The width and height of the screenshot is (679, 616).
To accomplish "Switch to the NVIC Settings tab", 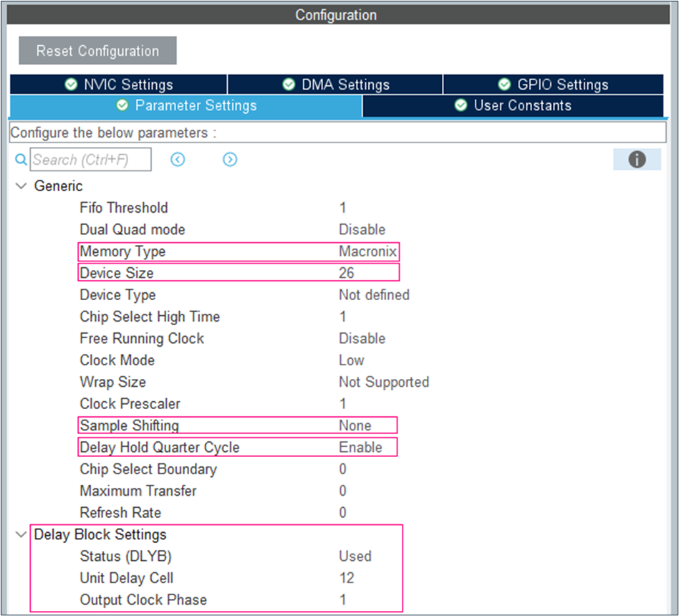I will [120, 84].
